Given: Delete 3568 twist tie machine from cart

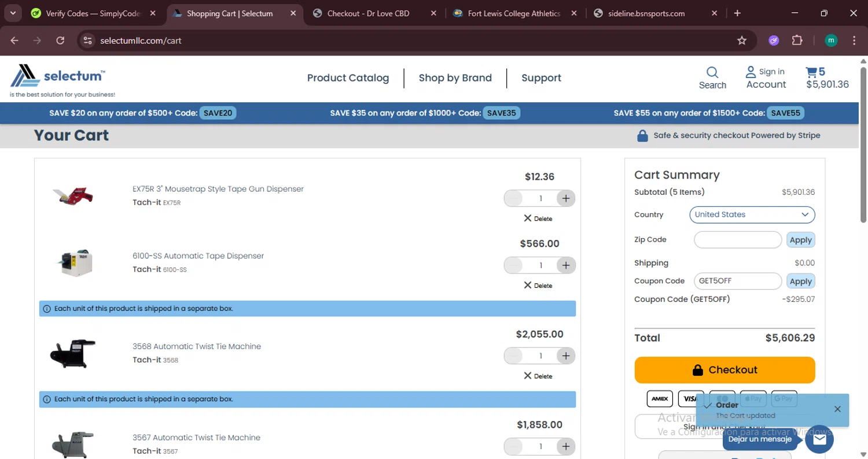Looking at the screenshot, I should (538, 376).
